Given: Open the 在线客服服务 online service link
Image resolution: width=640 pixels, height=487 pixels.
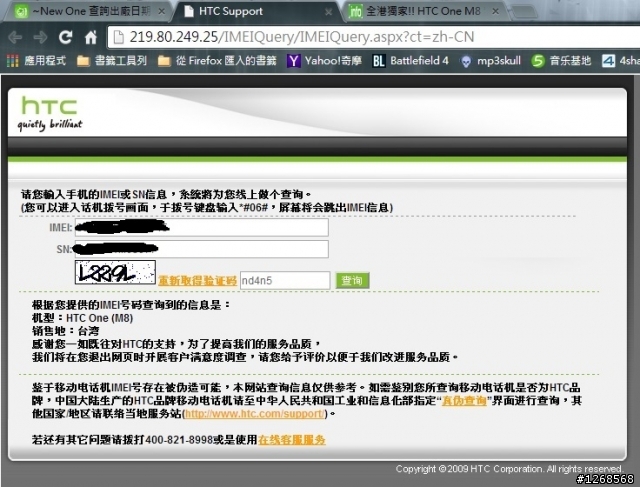Looking at the screenshot, I should (x=292, y=440).
